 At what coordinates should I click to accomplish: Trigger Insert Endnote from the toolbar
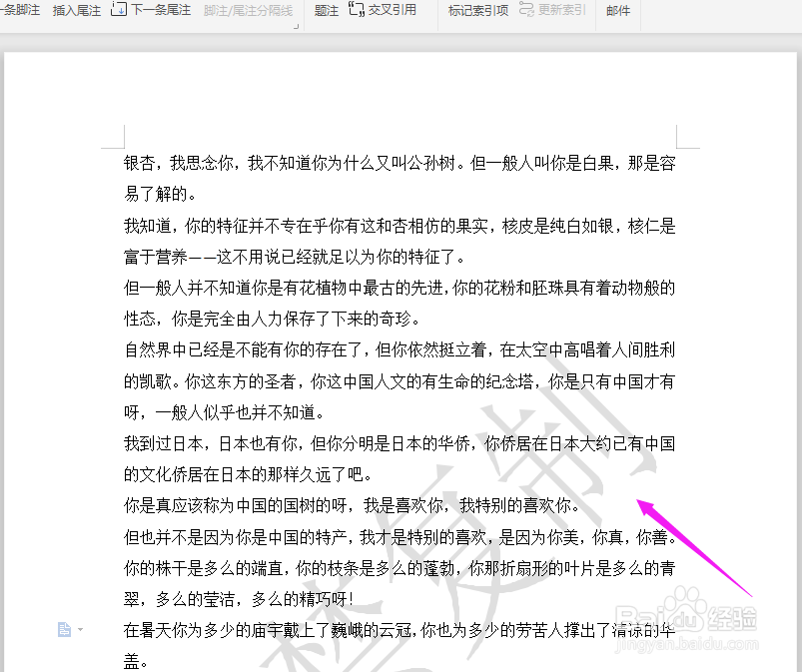(77, 11)
